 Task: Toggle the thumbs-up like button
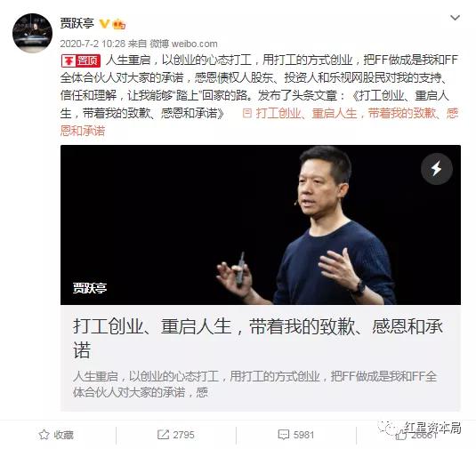point(401,436)
